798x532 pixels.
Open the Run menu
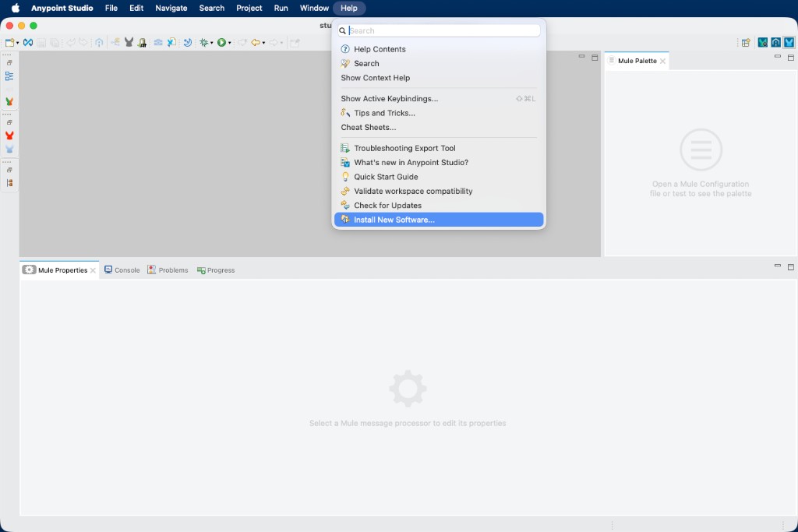[281, 8]
